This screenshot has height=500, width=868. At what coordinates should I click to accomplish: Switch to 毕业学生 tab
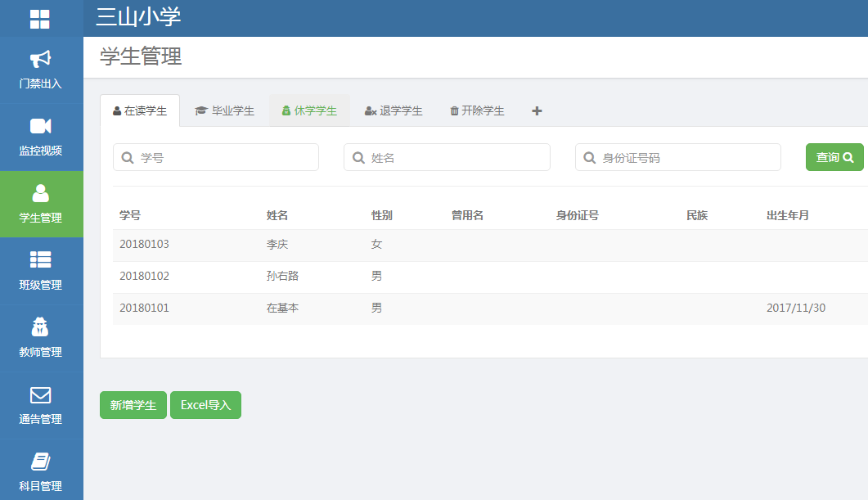click(x=225, y=111)
